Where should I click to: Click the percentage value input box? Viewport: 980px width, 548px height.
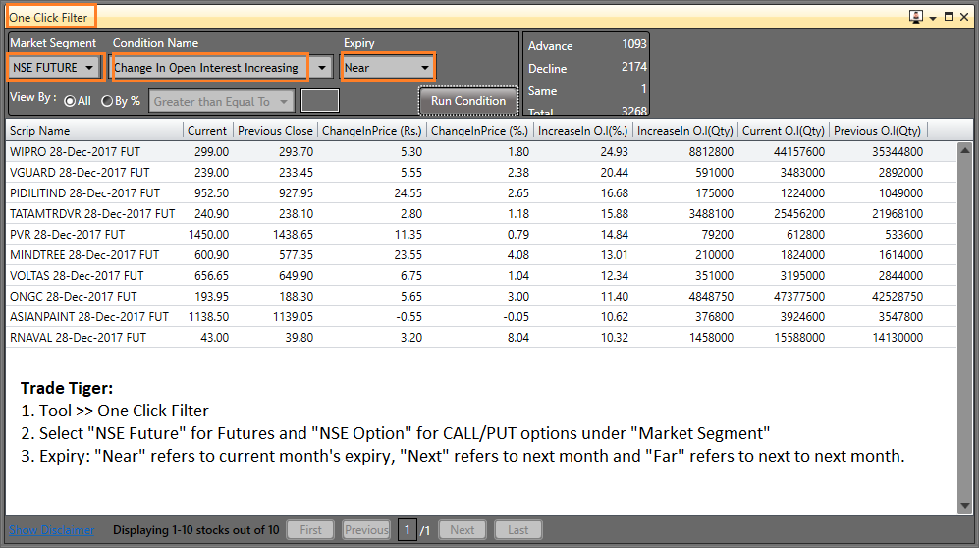[320, 100]
